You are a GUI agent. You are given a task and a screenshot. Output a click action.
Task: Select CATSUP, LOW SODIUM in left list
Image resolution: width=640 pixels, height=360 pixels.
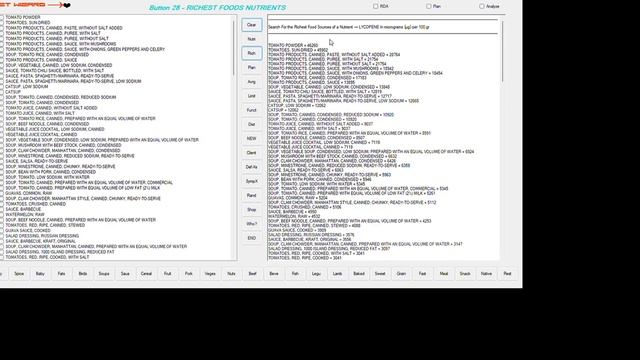27,87
